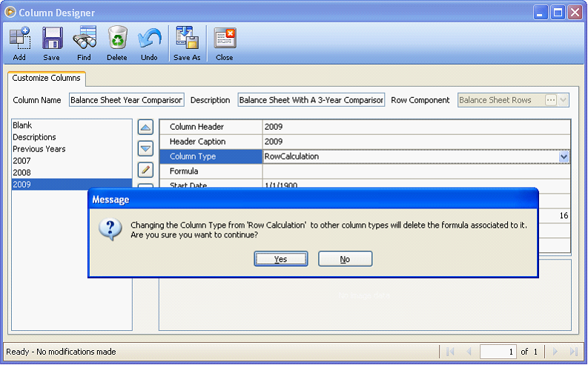Screen dimensions: 588x365
Task: Click the Column Type property label
Action: (x=211, y=157)
